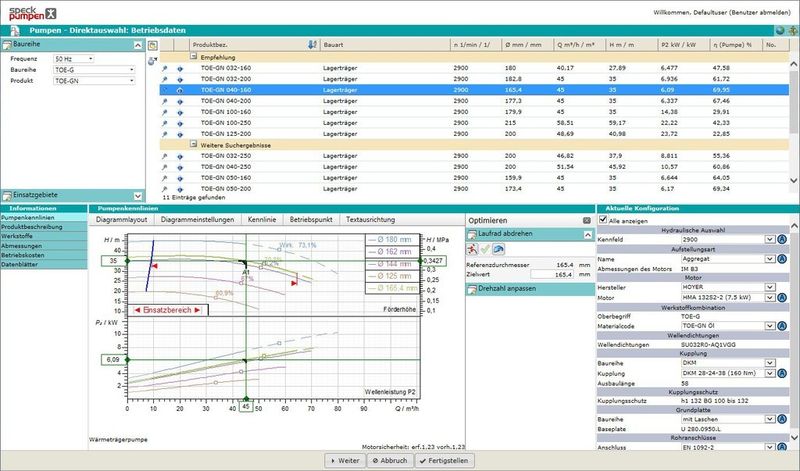The image size is (800, 471).
Task: Click the blue A icon next to Kennfeld
Action: pyautogui.click(x=782, y=239)
